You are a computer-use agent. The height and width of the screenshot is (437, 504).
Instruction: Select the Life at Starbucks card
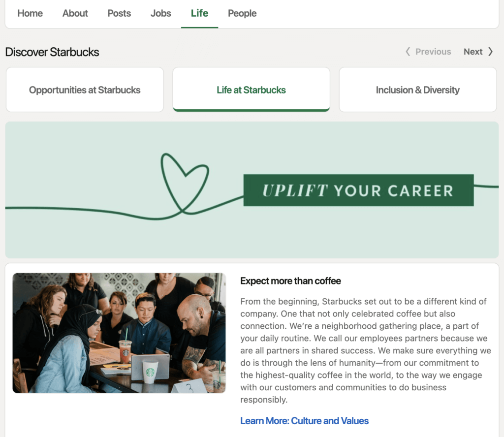click(x=251, y=90)
